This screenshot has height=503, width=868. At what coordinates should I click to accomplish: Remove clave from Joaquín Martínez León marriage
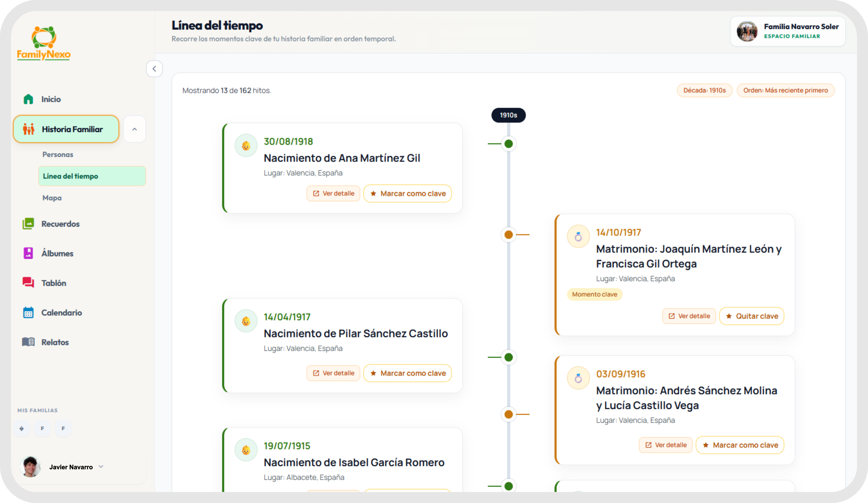(752, 316)
